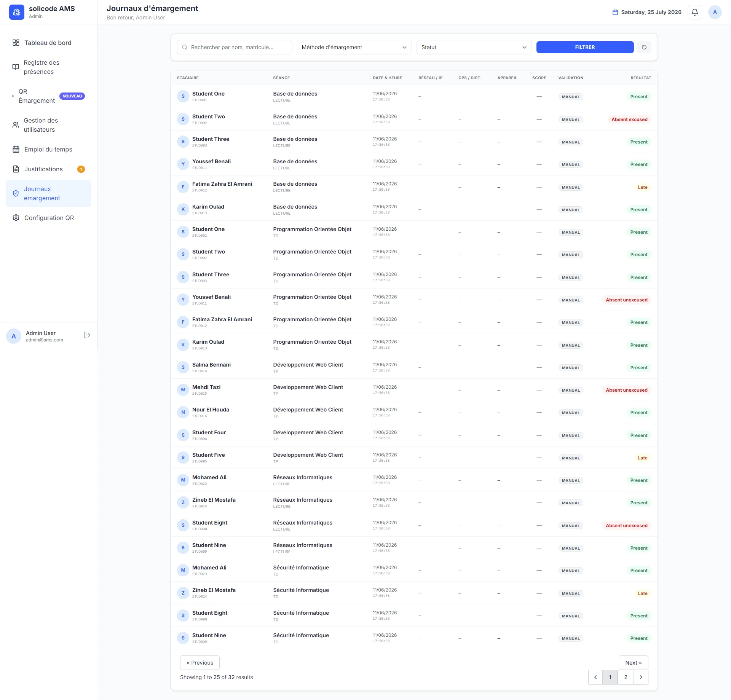Click the Present badge for Mohamed Ali, Sécurité Informatique
Viewport: 731px width, 700px height.
point(639,571)
